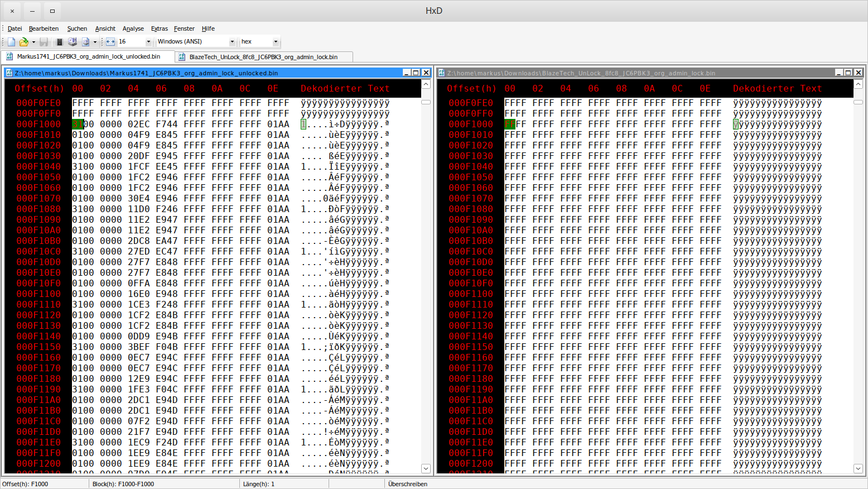Open the Suchen menu

[x=77, y=28]
